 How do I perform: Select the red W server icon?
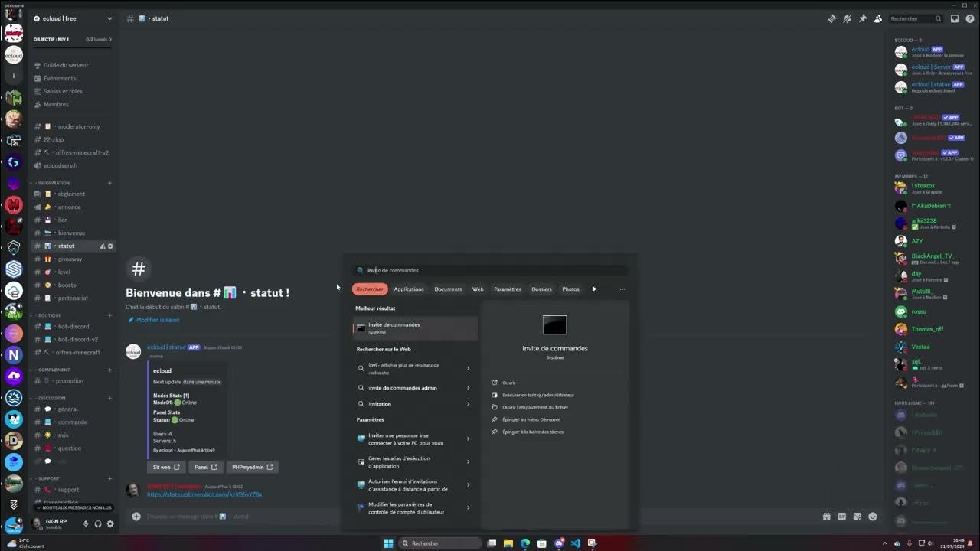(14, 204)
